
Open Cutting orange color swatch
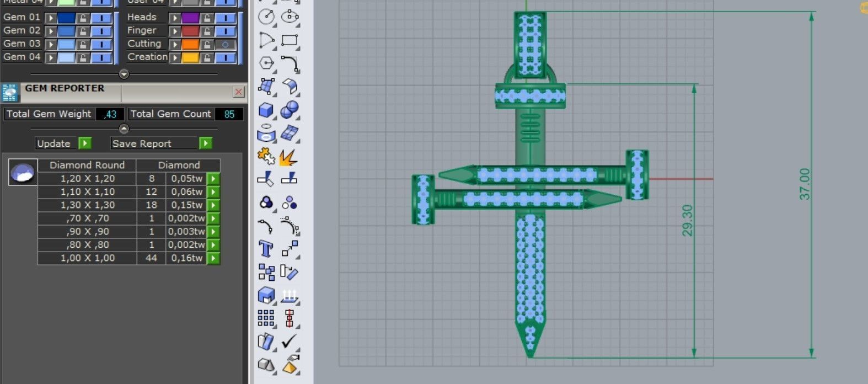pos(190,44)
